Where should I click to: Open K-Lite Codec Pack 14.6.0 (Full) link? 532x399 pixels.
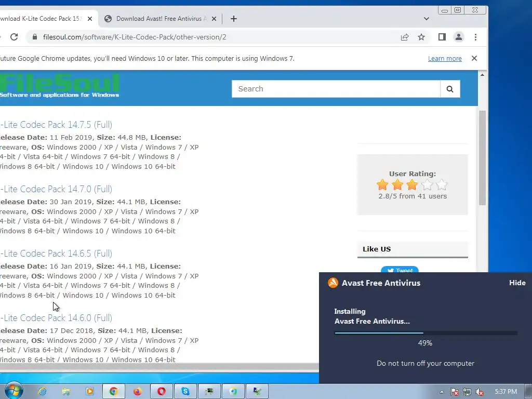pyautogui.click(x=56, y=318)
